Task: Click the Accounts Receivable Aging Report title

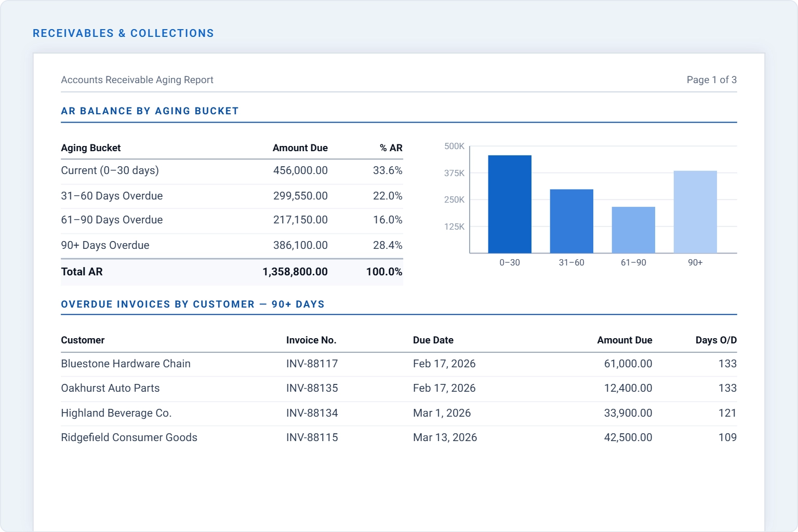Action: [137, 80]
